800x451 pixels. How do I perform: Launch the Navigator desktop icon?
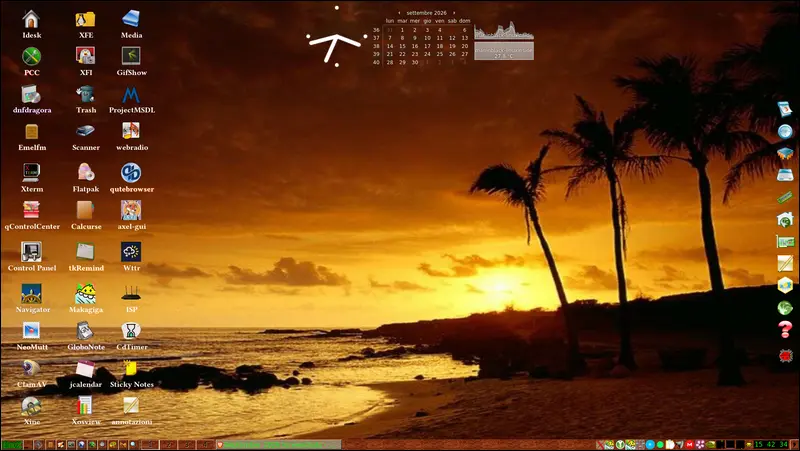[x=31, y=293]
